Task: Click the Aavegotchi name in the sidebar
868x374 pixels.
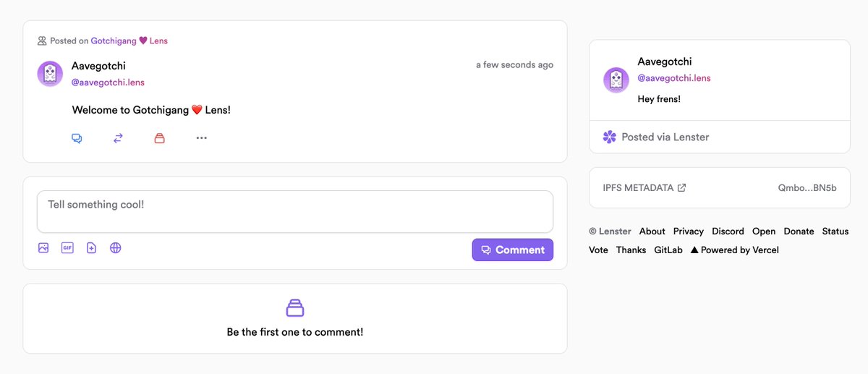Action: (x=665, y=61)
